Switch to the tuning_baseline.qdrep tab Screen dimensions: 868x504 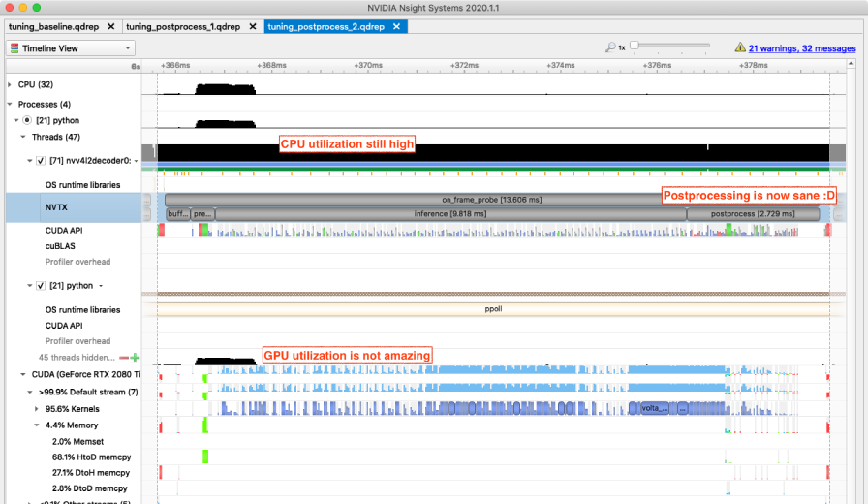coord(53,26)
